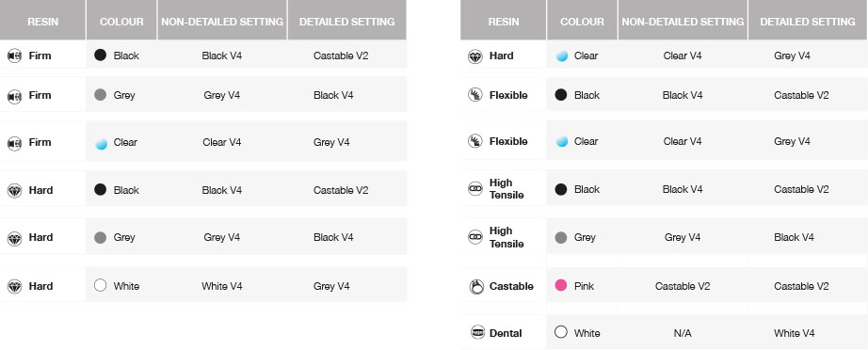
Task: Click the White V4 detailed setting for Dental
Action: tap(795, 333)
